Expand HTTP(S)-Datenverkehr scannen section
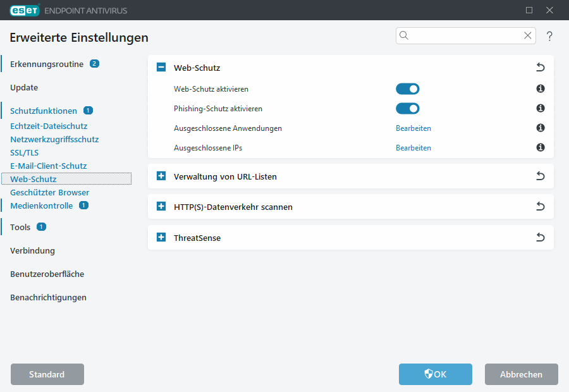 tap(161, 207)
